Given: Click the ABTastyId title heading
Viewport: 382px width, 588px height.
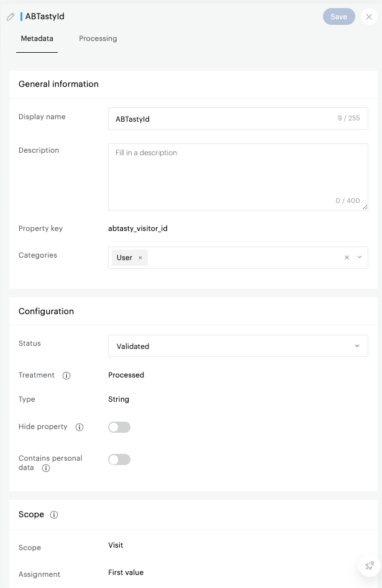Looking at the screenshot, I should pyautogui.click(x=45, y=17).
